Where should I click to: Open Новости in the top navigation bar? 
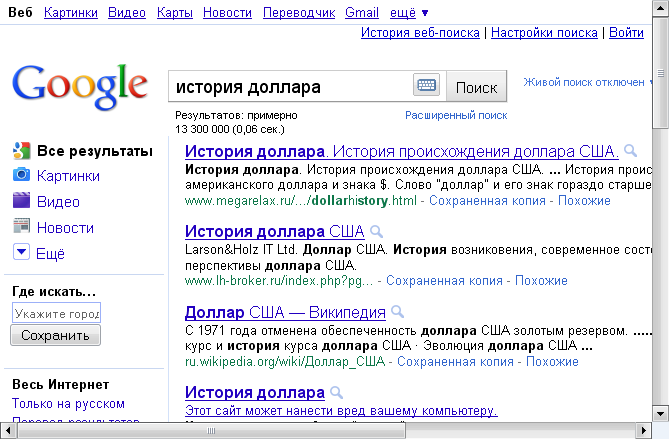227,13
